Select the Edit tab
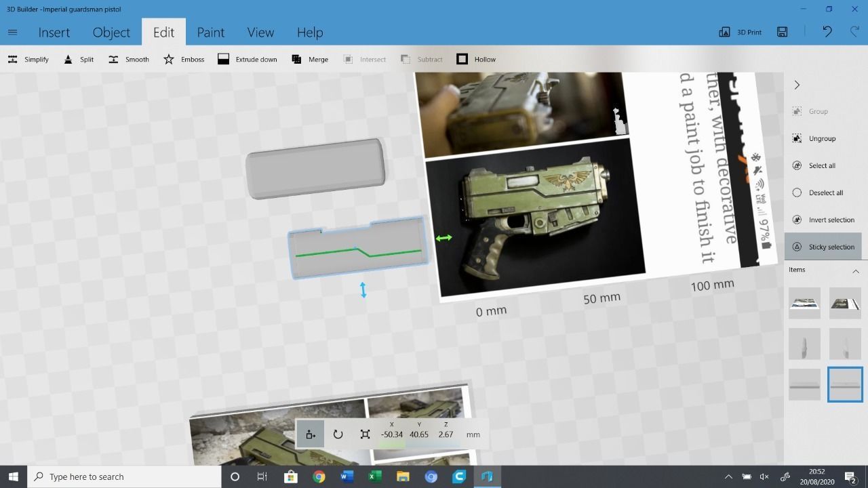Screen dimensions: 868x488 tap(163, 32)
